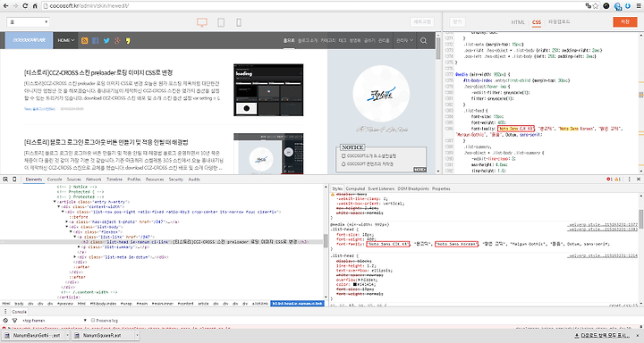This screenshot has height=343, width=644.
Task: Switch to the Computed styles tab
Action: coord(355,188)
